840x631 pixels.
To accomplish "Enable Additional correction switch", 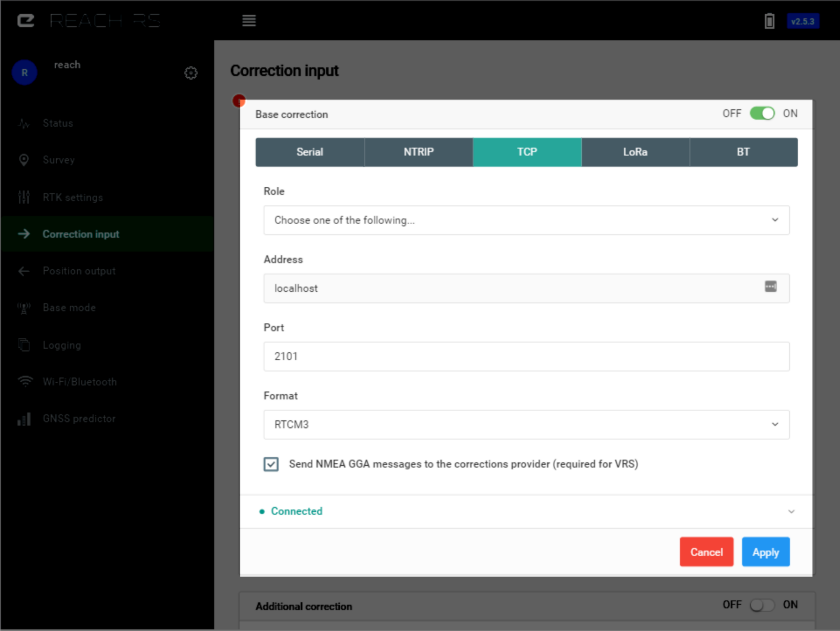I will [762, 605].
